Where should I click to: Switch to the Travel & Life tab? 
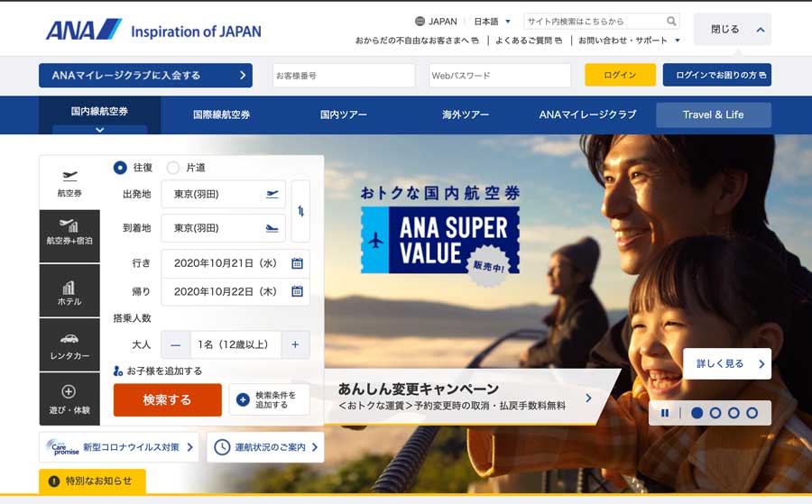tap(713, 115)
